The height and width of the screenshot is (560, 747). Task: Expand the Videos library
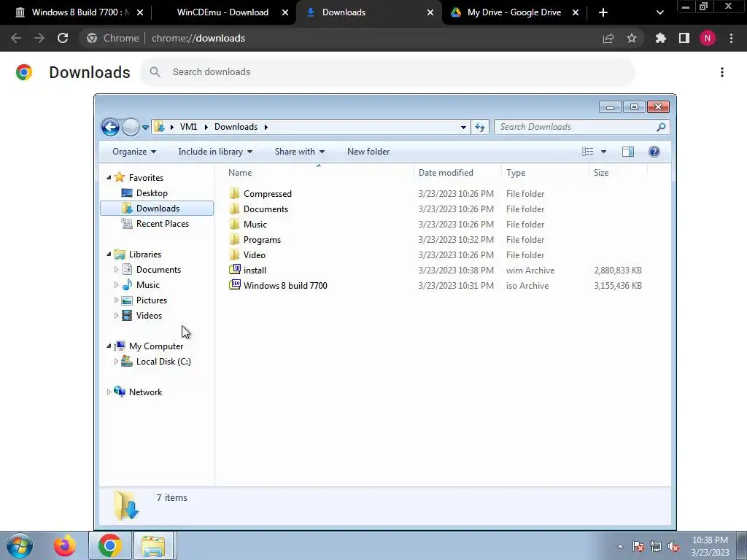pos(116,315)
